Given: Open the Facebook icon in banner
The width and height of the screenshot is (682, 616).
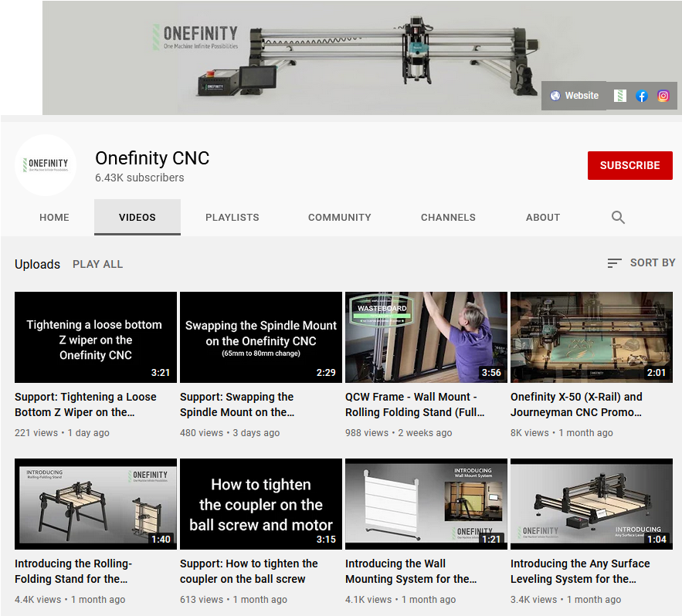Looking at the screenshot, I should tap(642, 96).
